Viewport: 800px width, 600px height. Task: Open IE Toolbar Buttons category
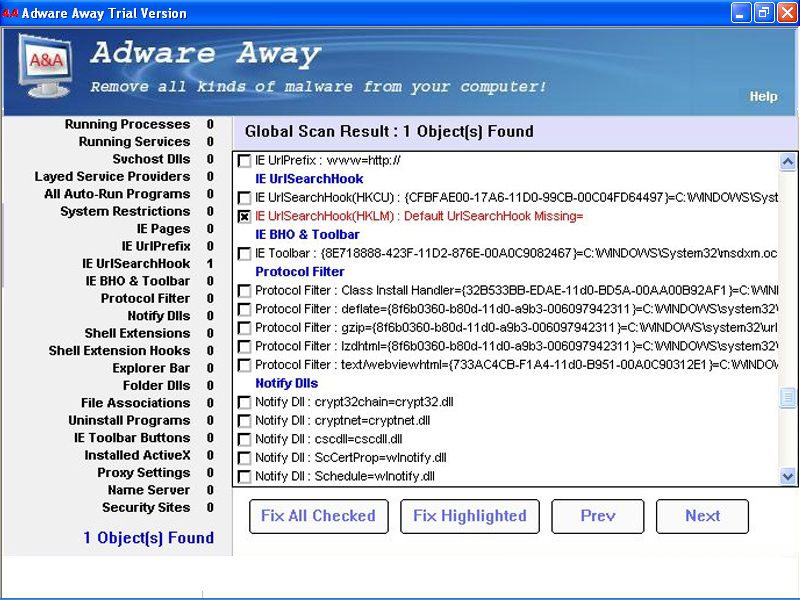click(x=132, y=438)
